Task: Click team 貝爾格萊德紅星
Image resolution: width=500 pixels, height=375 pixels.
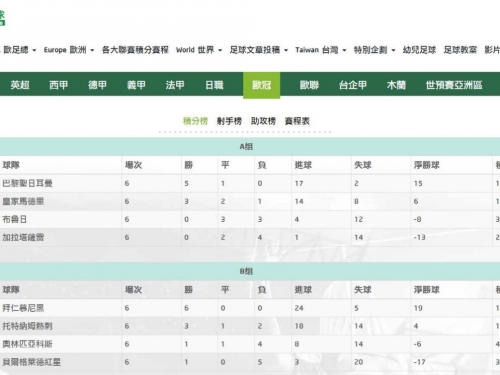Action: [x=32, y=362]
